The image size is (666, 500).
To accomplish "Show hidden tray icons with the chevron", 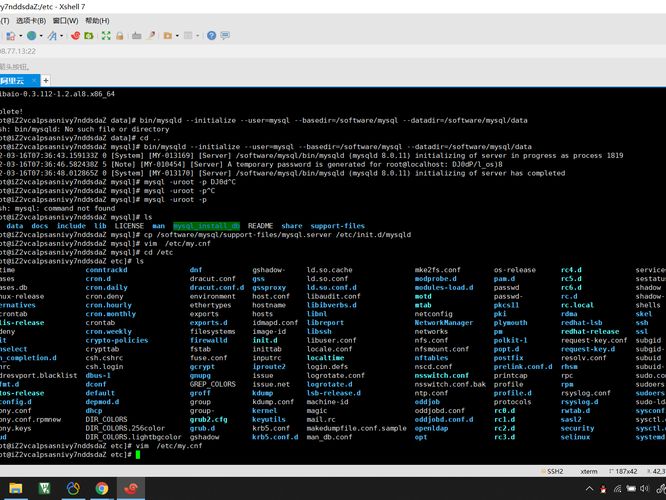I will pos(590,489).
